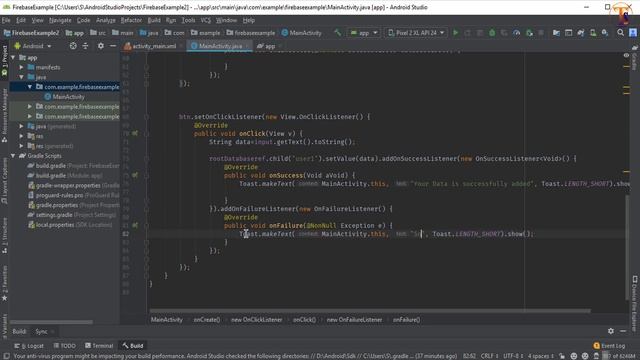
Task: Toggle the Layout Captures side strip
Action: 4,180
